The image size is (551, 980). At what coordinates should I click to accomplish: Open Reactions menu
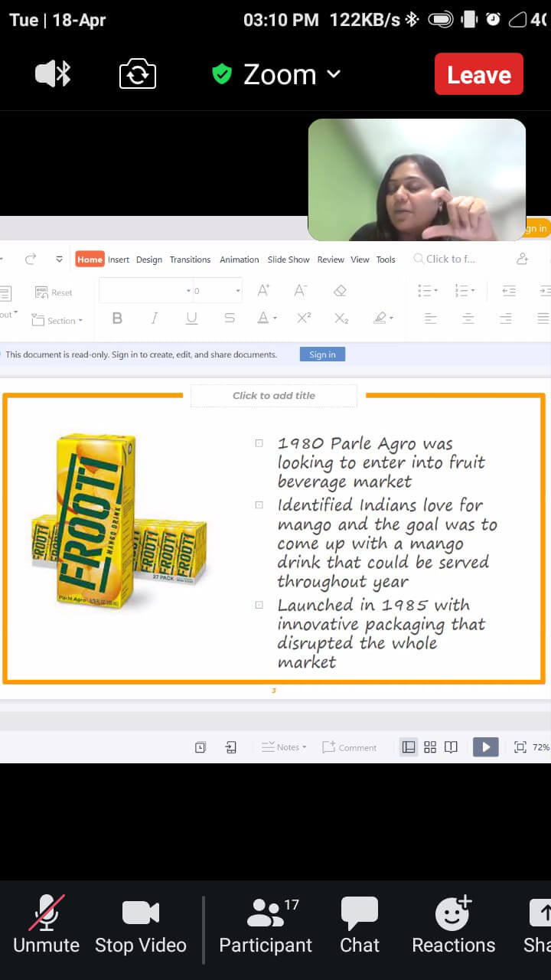pyautogui.click(x=454, y=924)
